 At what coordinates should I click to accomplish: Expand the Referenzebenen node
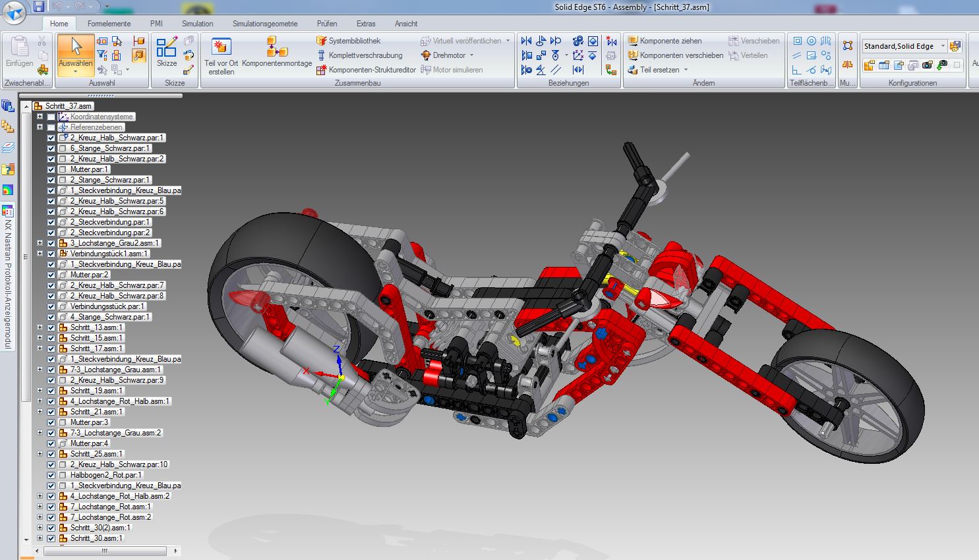[40, 127]
